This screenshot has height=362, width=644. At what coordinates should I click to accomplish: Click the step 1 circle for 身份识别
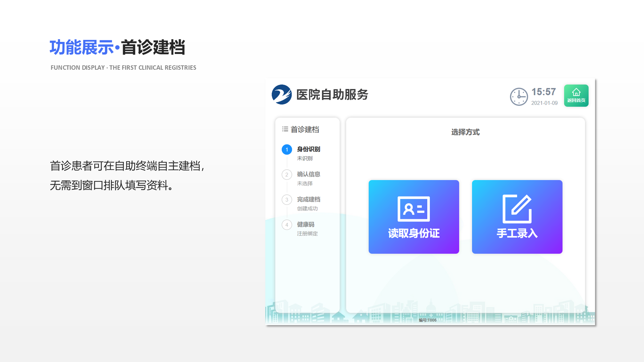[x=287, y=149]
